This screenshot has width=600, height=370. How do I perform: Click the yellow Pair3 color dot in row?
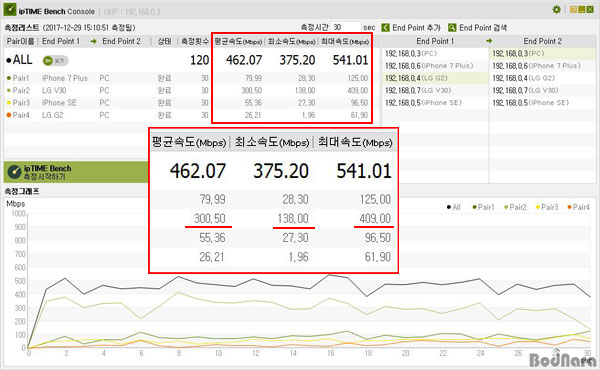pos(9,103)
